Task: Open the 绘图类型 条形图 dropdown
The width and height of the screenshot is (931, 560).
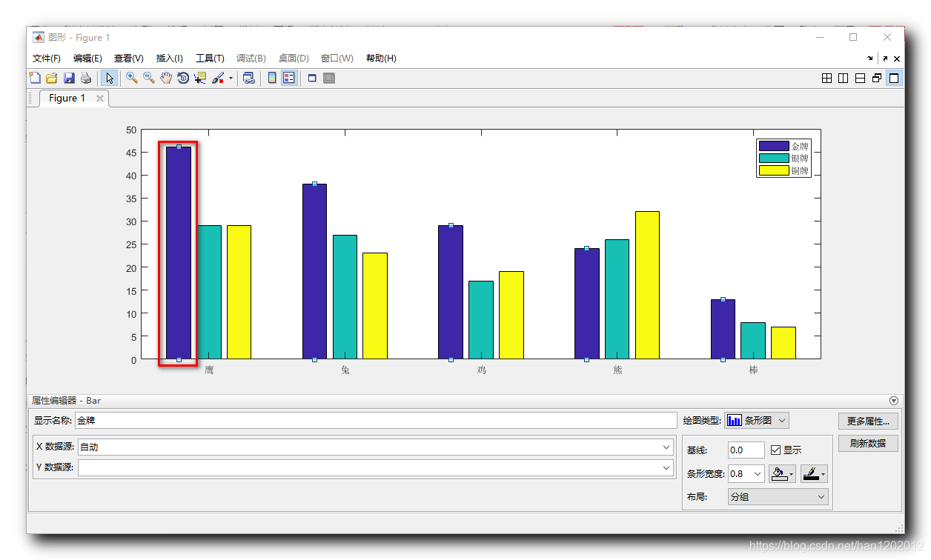Action: pyautogui.click(x=757, y=421)
